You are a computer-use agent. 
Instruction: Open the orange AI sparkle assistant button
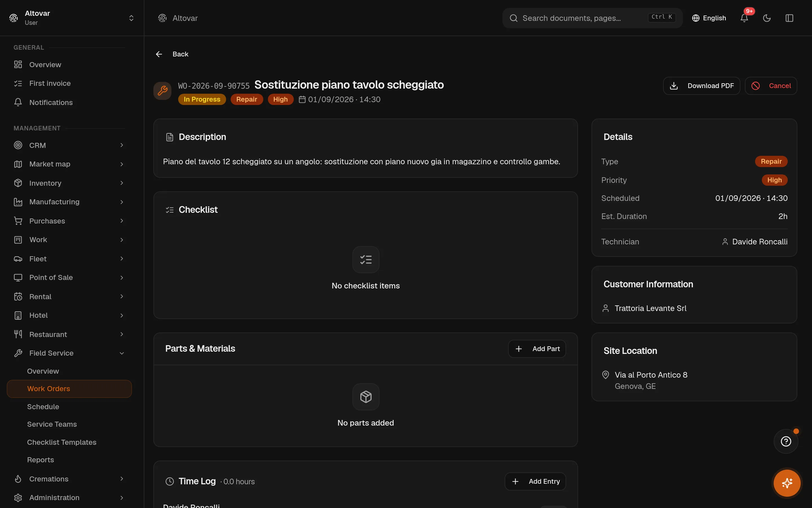click(x=787, y=483)
